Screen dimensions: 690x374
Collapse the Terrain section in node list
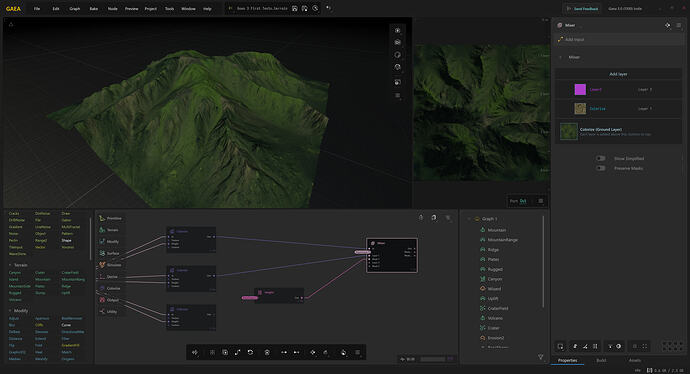10,265
